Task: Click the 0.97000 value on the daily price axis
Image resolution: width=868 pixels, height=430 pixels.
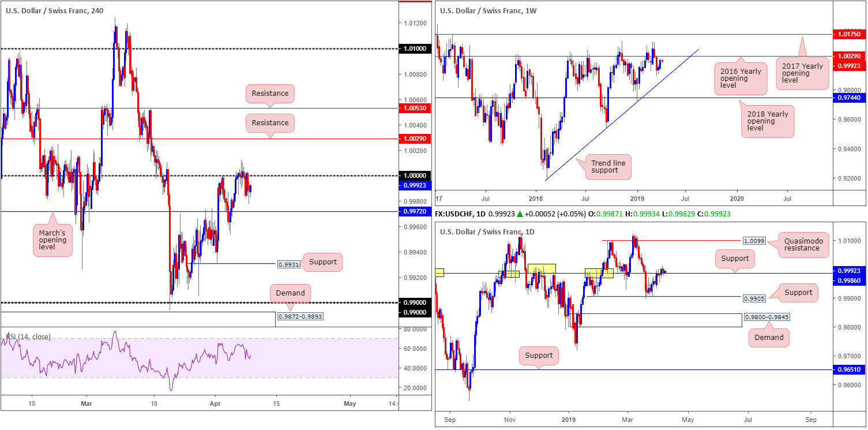Action: (849, 356)
